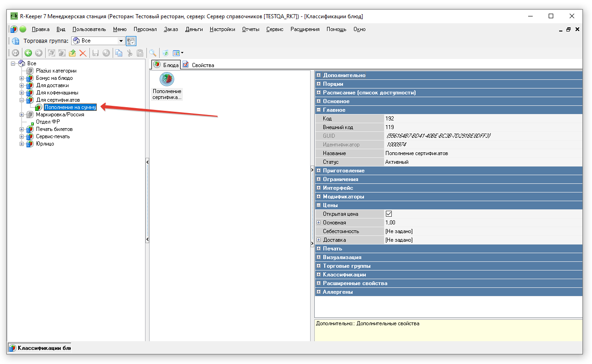
Task: Switch to the Свойства tab
Action: (x=198, y=65)
